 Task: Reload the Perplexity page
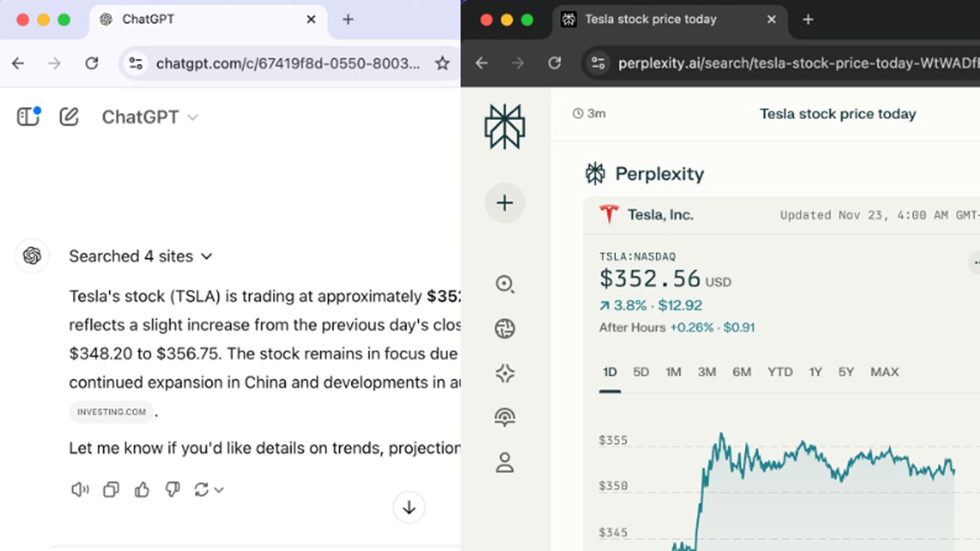click(555, 63)
